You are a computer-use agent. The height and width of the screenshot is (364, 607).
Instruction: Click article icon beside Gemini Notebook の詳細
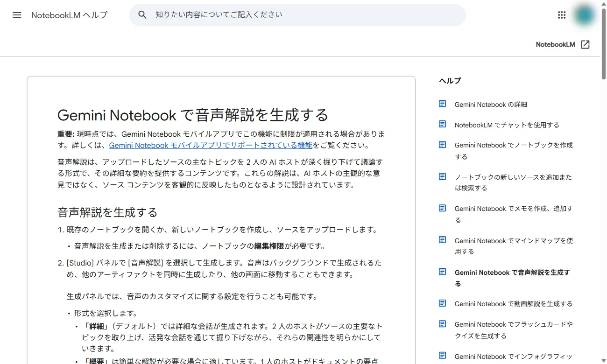pyautogui.click(x=442, y=104)
